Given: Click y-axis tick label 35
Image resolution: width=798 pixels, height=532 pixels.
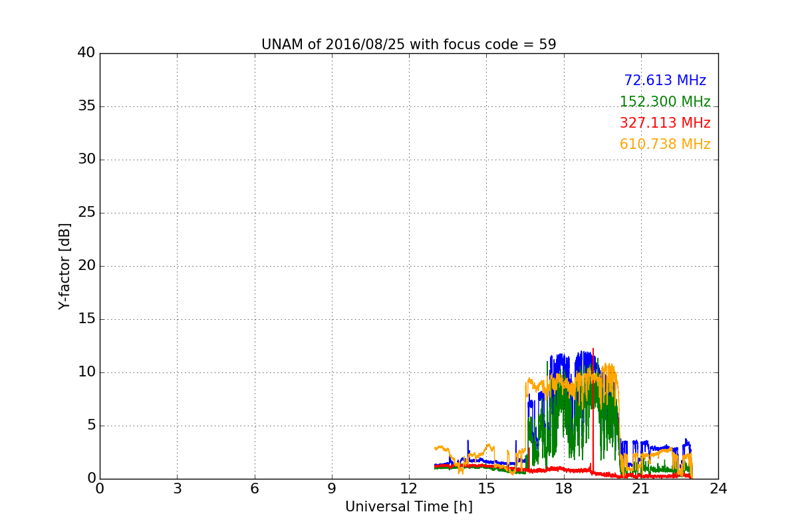Looking at the screenshot, I should coord(86,106).
